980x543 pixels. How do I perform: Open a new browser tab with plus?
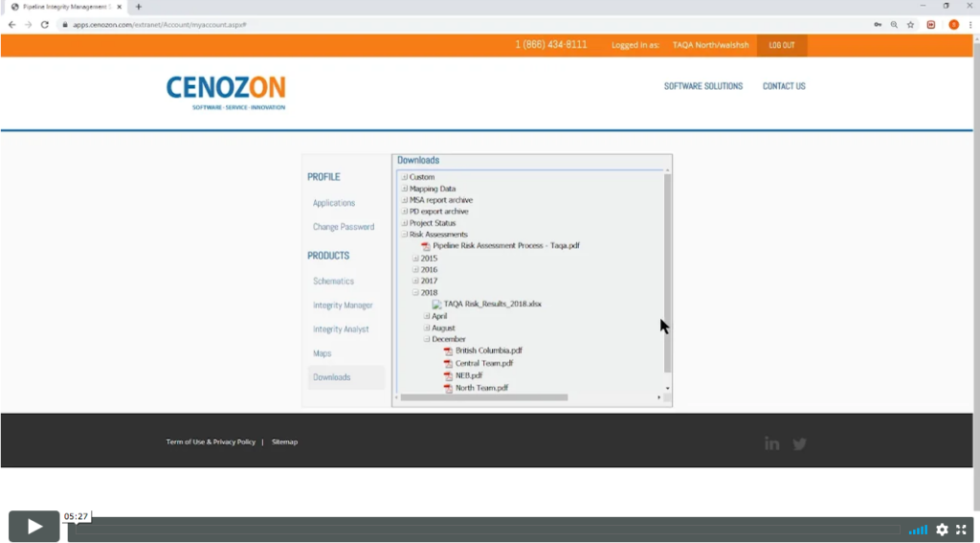tap(138, 7)
